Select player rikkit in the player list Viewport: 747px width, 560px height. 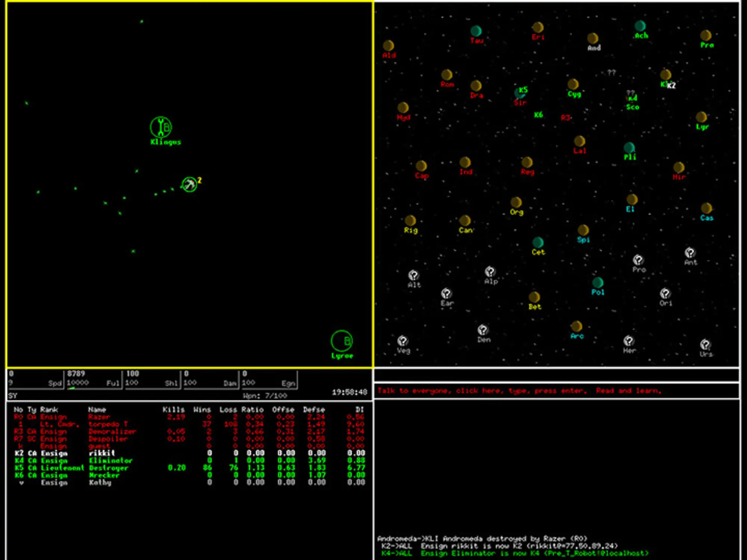tap(102, 453)
